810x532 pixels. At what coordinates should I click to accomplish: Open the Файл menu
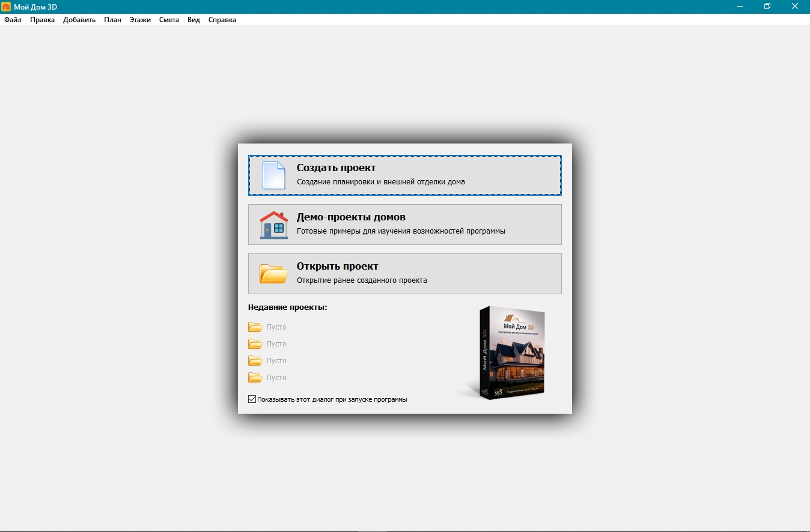click(x=13, y=20)
